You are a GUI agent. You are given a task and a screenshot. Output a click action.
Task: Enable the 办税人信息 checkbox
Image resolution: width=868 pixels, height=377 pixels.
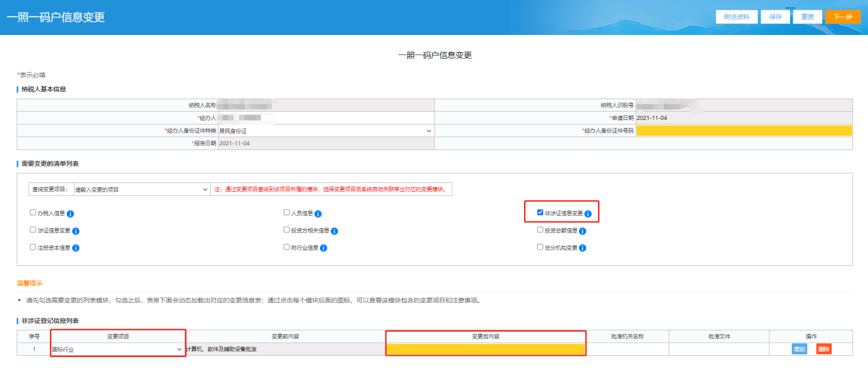pyautogui.click(x=33, y=213)
